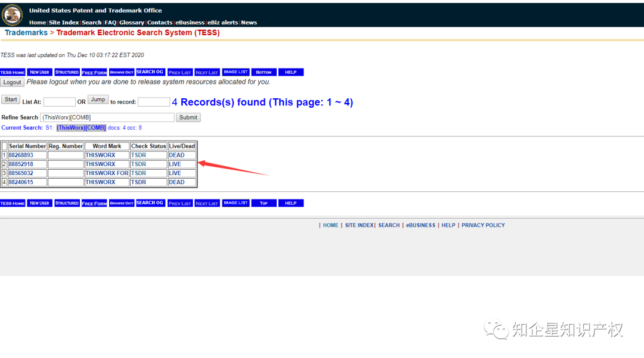Open eBusiness in the top header menu

(190, 23)
